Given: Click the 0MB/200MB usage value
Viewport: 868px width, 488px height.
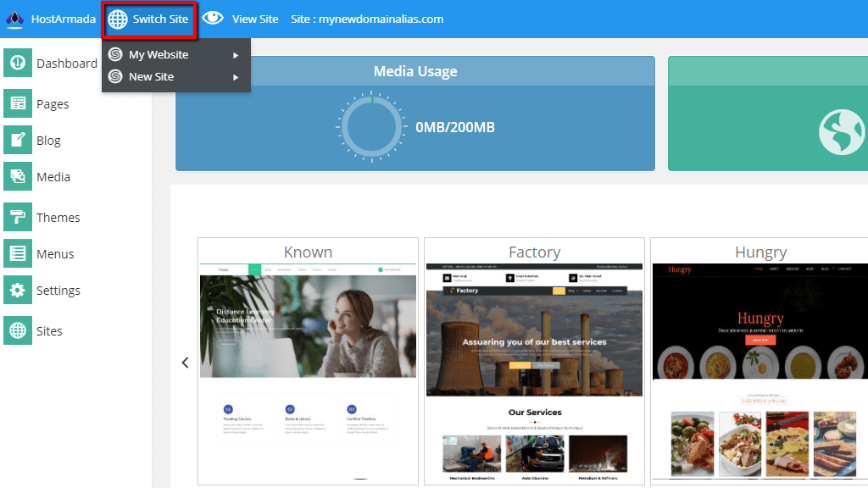Looking at the screenshot, I should point(455,127).
